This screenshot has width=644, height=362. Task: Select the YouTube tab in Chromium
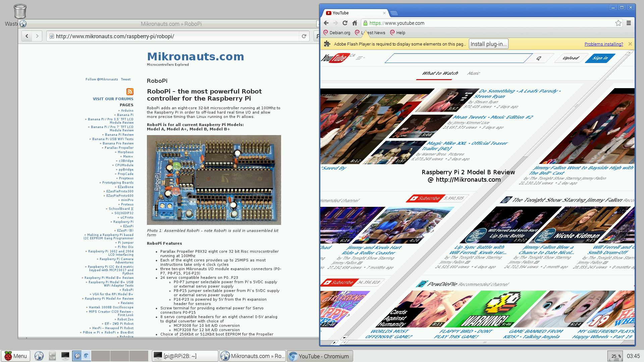tap(356, 13)
